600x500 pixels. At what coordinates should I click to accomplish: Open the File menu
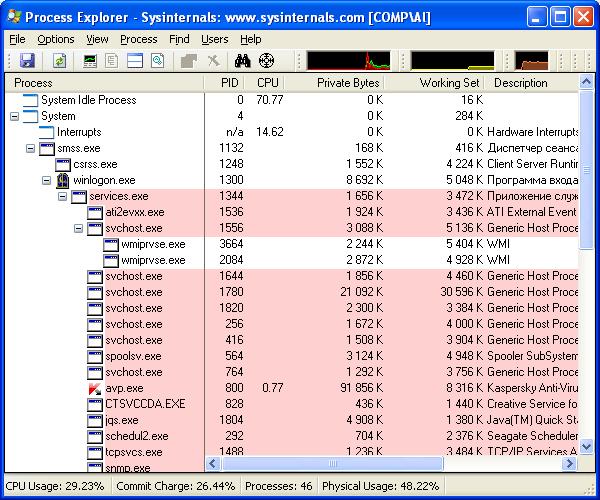pyautogui.click(x=17, y=39)
